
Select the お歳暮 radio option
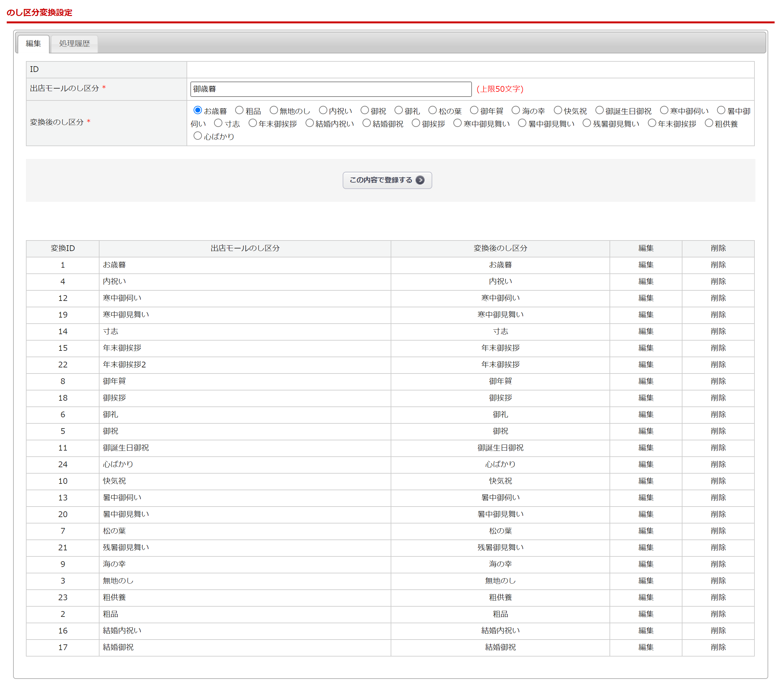click(197, 110)
